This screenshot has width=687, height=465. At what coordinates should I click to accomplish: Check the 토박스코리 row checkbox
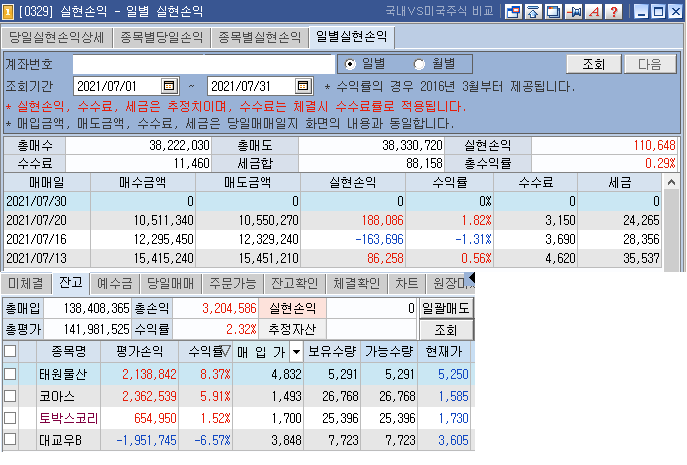pyautogui.click(x=10, y=418)
